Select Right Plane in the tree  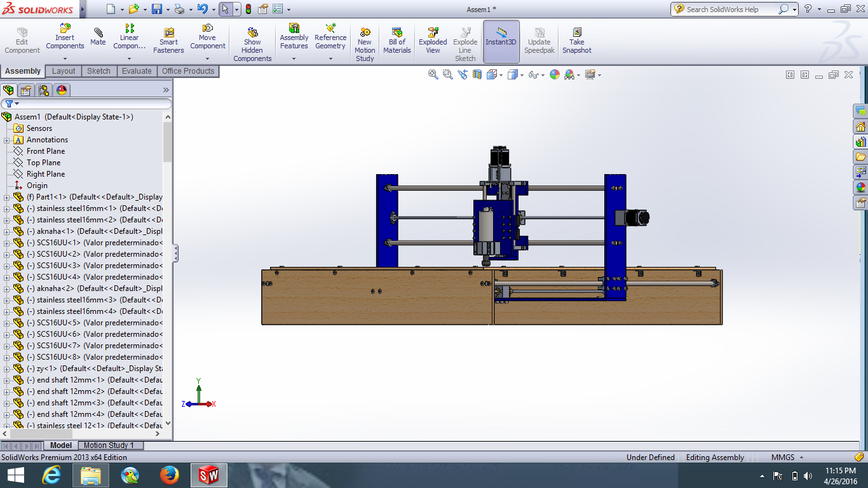pos(46,174)
